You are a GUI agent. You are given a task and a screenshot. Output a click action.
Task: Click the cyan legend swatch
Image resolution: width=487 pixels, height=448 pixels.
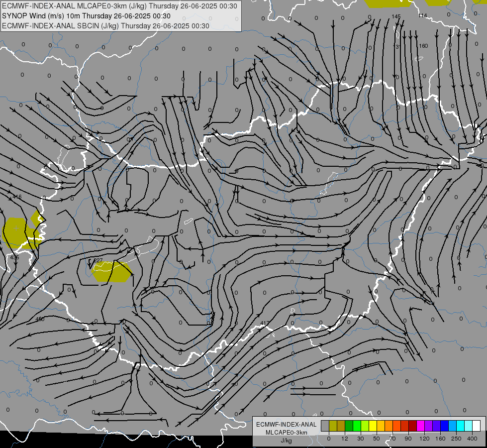coord(461,426)
